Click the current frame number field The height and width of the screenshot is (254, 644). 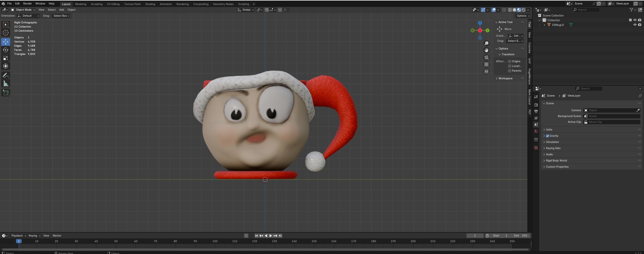point(475,235)
